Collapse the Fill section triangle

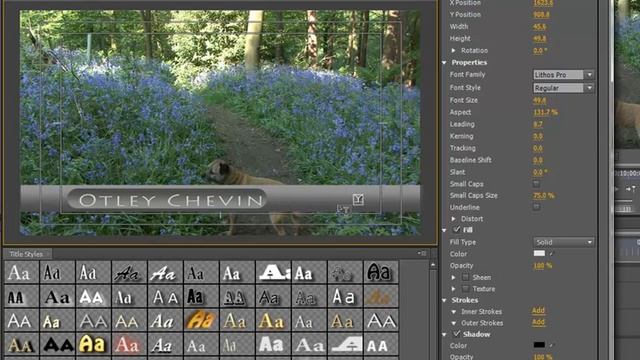tap(444, 230)
